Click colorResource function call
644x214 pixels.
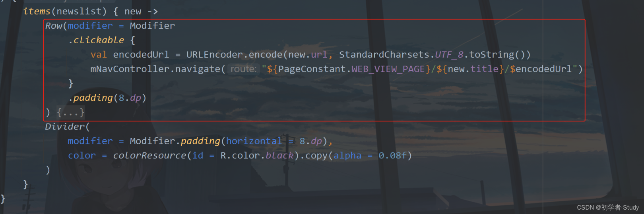pyautogui.click(x=149, y=155)
